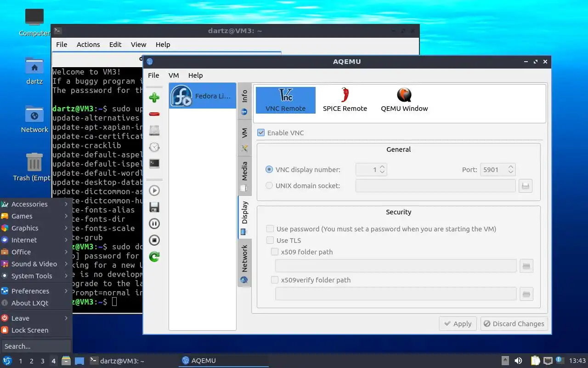Expand the Leave submenu
The image size is (588, 368).
coord(36,318)
